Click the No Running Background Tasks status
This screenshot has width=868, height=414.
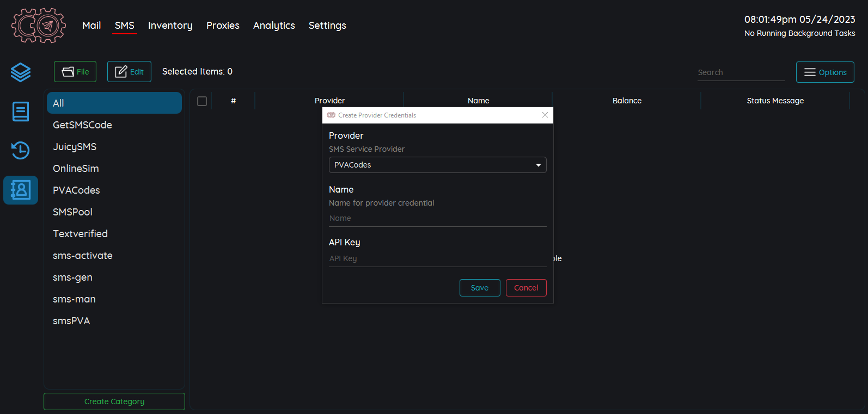click(799, 33)
